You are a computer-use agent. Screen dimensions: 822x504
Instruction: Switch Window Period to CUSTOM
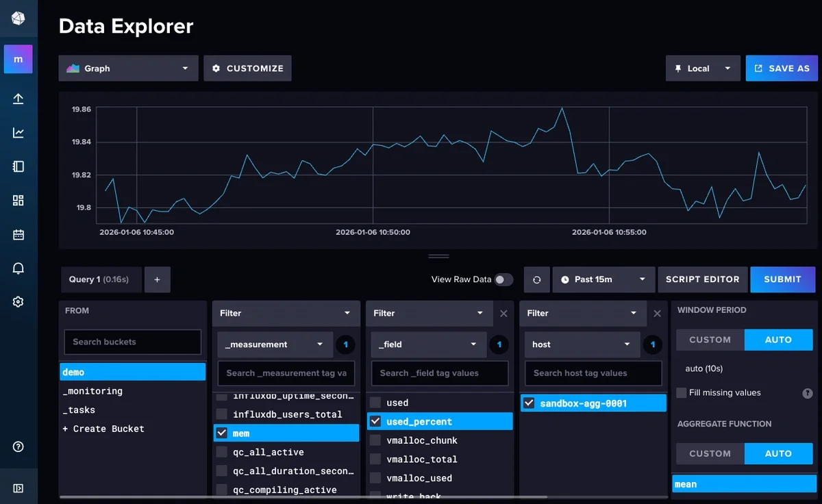tap(709, 340)
